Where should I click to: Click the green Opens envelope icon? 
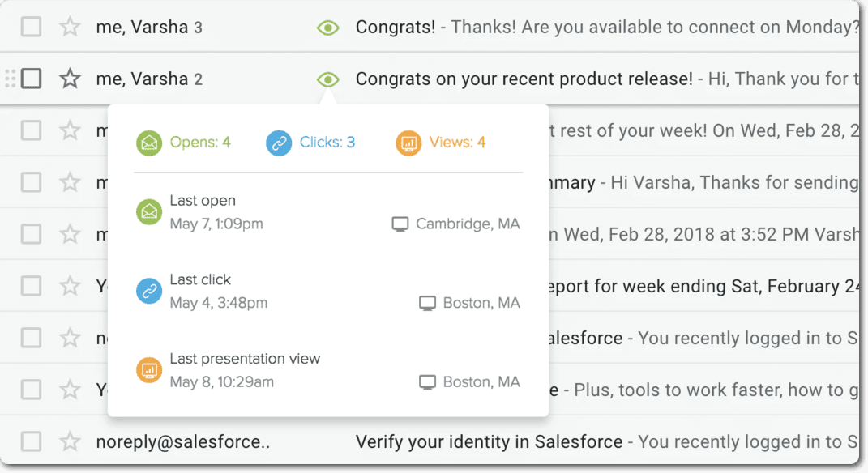coord(149,143)
